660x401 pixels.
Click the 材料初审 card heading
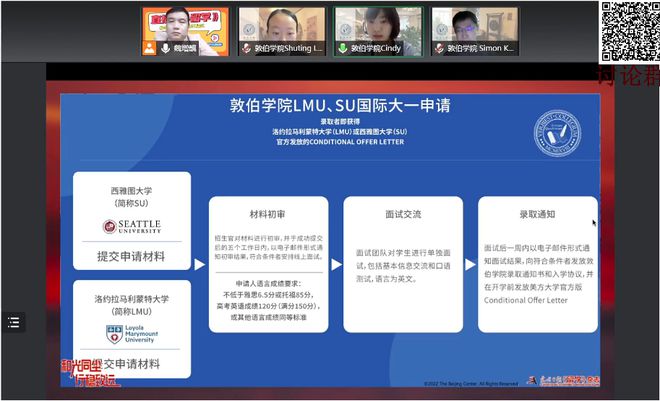tap(268, 214)
